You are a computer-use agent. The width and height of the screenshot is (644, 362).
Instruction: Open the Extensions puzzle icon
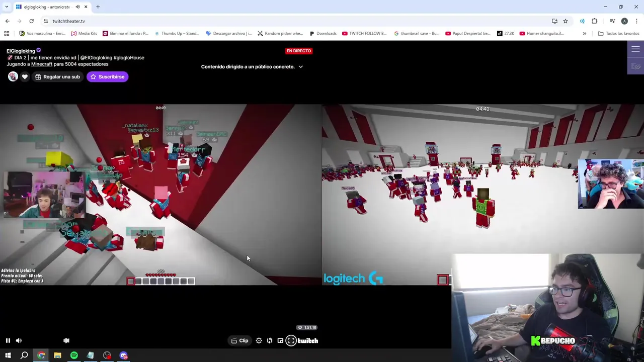pyautogui.click(x=595, y=21)
